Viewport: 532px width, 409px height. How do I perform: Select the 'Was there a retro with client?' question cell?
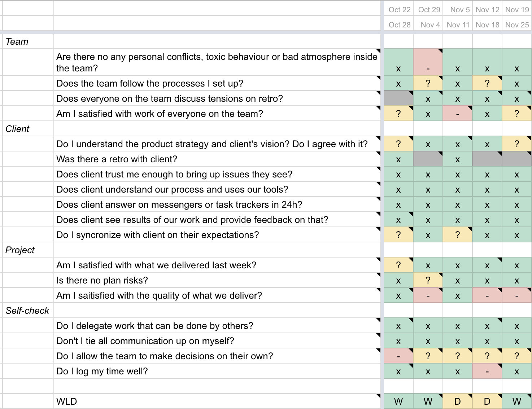218,159
